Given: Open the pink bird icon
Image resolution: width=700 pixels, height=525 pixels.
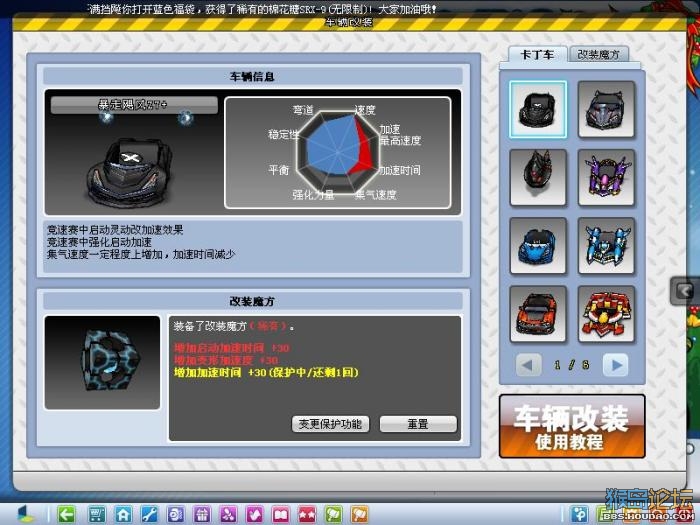Looking at the screenshot, I should point(254,515).
